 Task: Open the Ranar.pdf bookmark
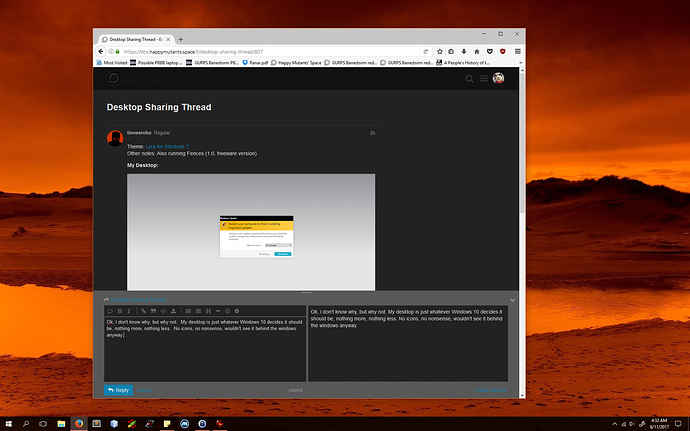(x=255, y=63)
